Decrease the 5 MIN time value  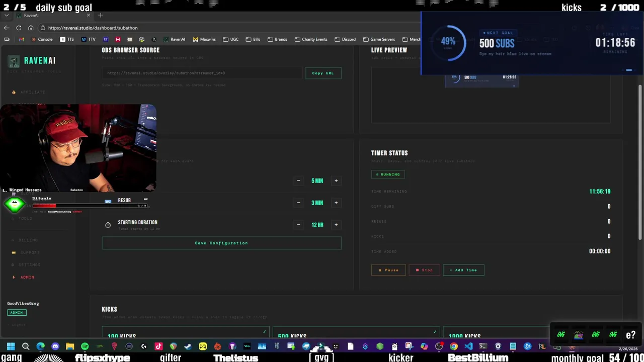pyautogui.click(x=298, y=180)
